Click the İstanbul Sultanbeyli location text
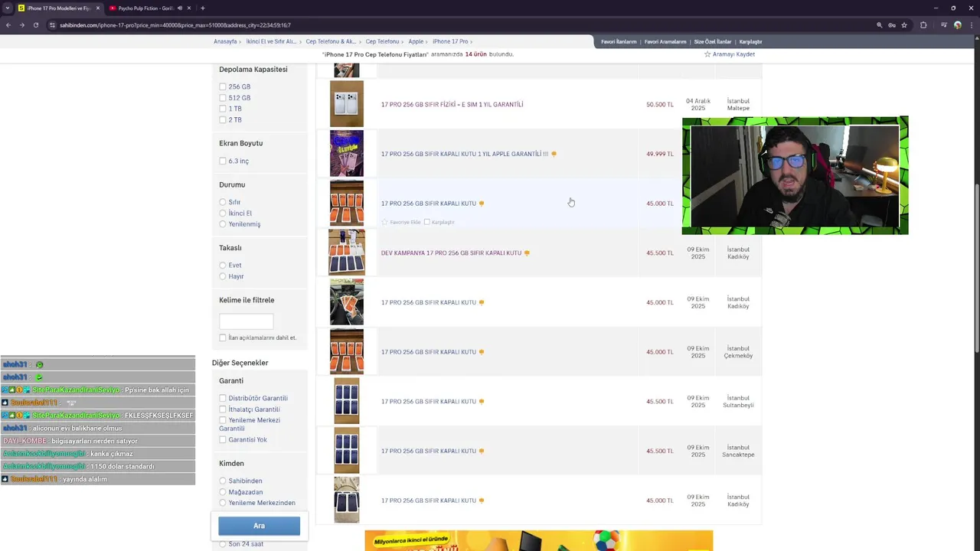The image size is (980, 551). pos(738,402)
